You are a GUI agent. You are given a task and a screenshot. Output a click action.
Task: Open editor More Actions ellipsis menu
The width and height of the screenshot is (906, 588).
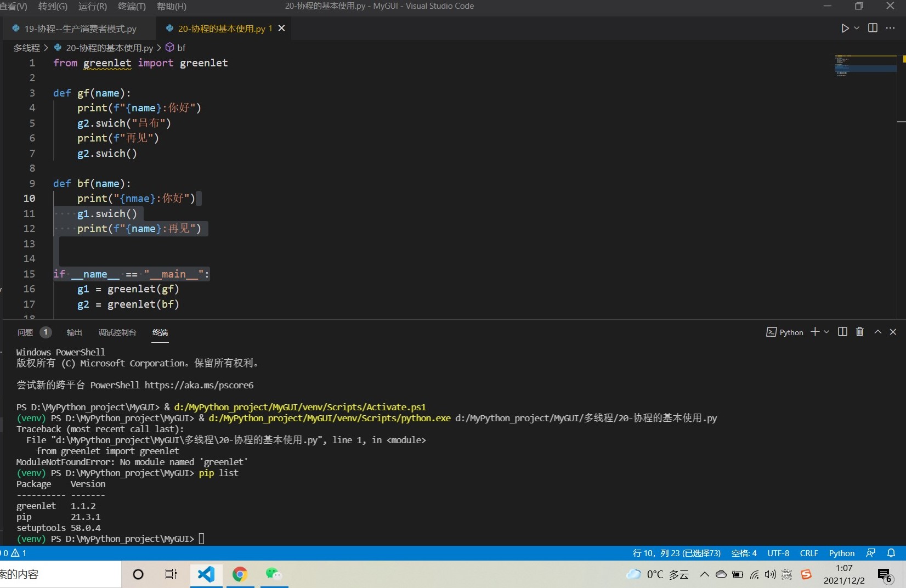[x=890, y=28]
